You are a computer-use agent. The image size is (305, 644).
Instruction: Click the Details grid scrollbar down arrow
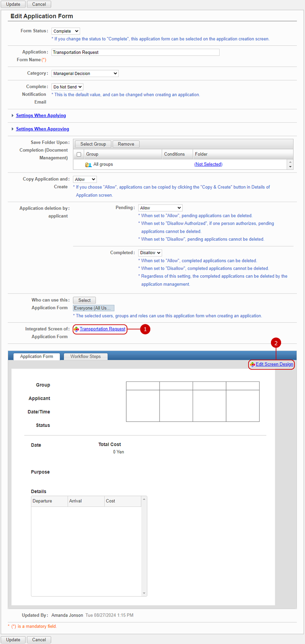[x=144, y=593]
